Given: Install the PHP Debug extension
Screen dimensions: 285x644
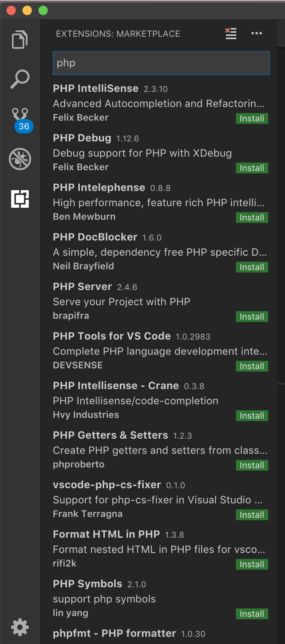Looking at the screenshot, I should point(252,168).
